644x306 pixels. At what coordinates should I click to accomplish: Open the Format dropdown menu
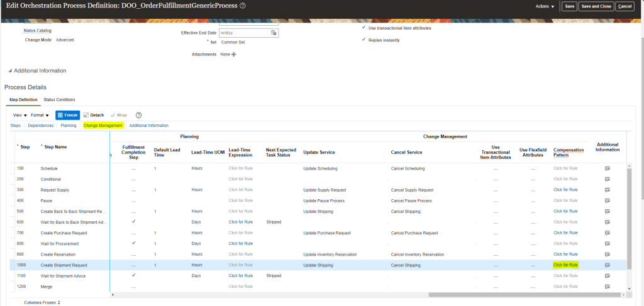(x=40, y=115)
